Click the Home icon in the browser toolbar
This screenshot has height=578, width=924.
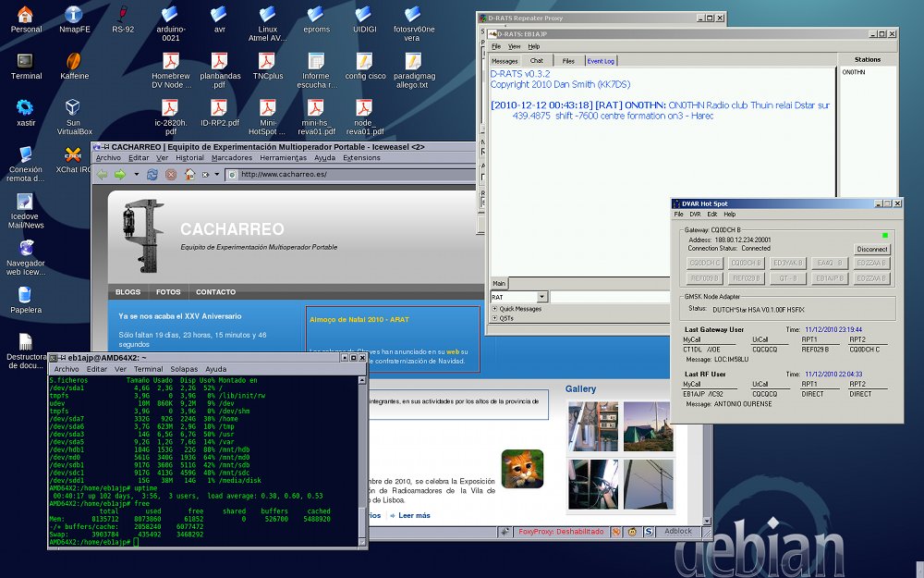188,174
